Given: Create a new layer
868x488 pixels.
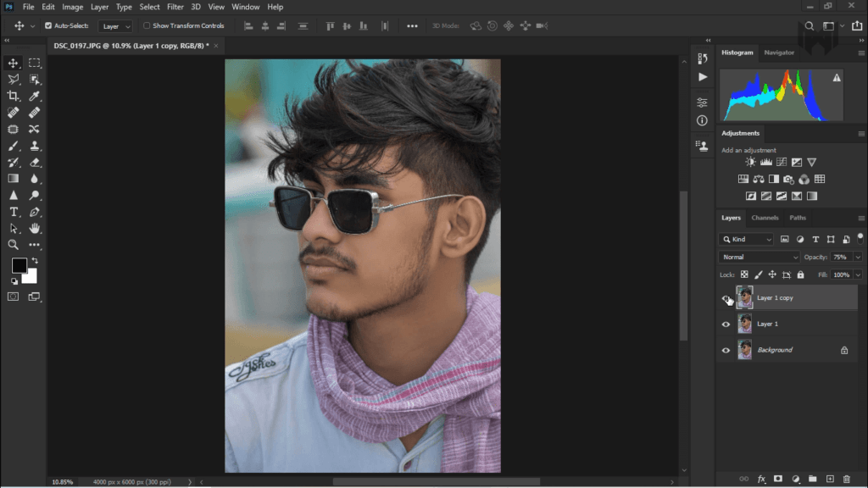Looking at the screenshot, I should (830, 480).
